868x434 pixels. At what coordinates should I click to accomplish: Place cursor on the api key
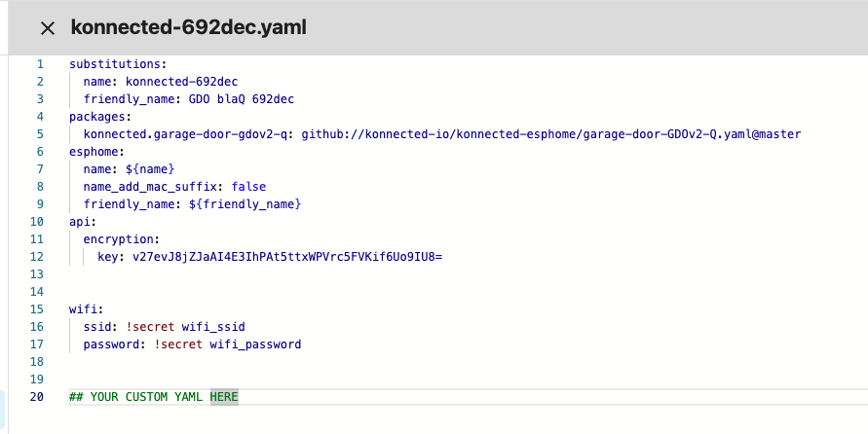[80, 222]
